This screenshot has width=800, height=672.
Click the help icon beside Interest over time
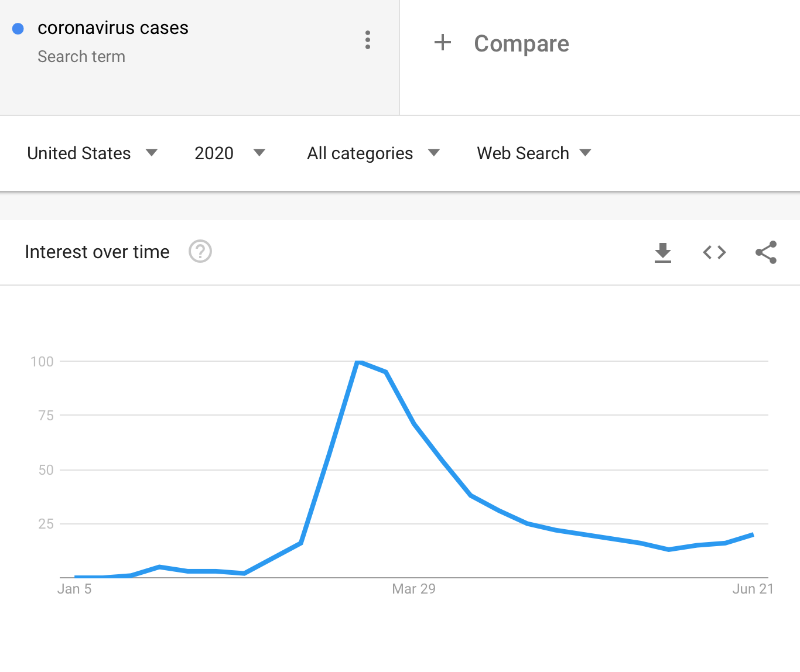click(x=200, y=252)
